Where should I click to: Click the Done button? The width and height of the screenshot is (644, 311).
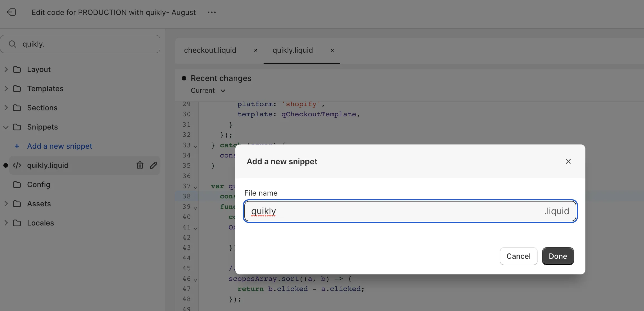click(557, 256)
